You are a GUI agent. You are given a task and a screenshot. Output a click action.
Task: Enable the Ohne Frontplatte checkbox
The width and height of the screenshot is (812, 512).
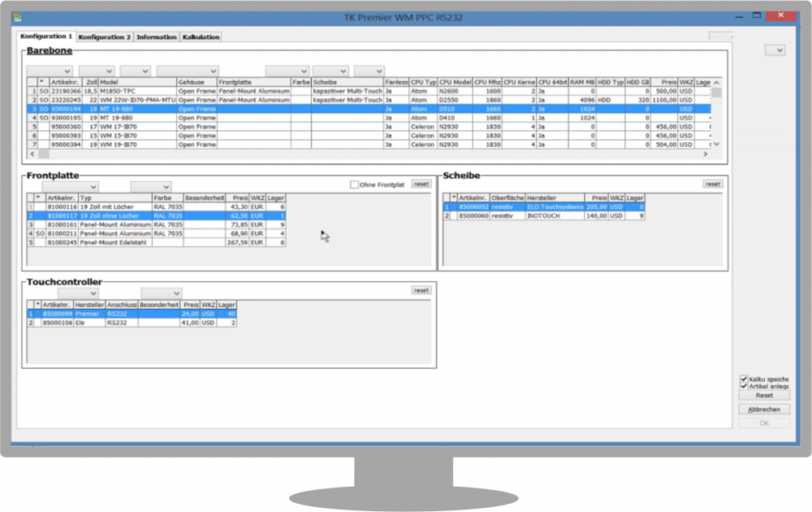pyautogui.click(x=354, y=184)
